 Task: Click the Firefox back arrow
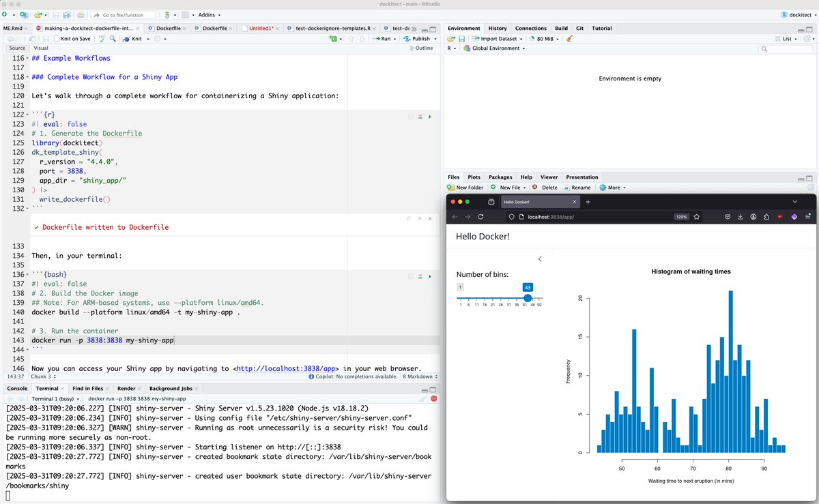(x=455, y=216)
